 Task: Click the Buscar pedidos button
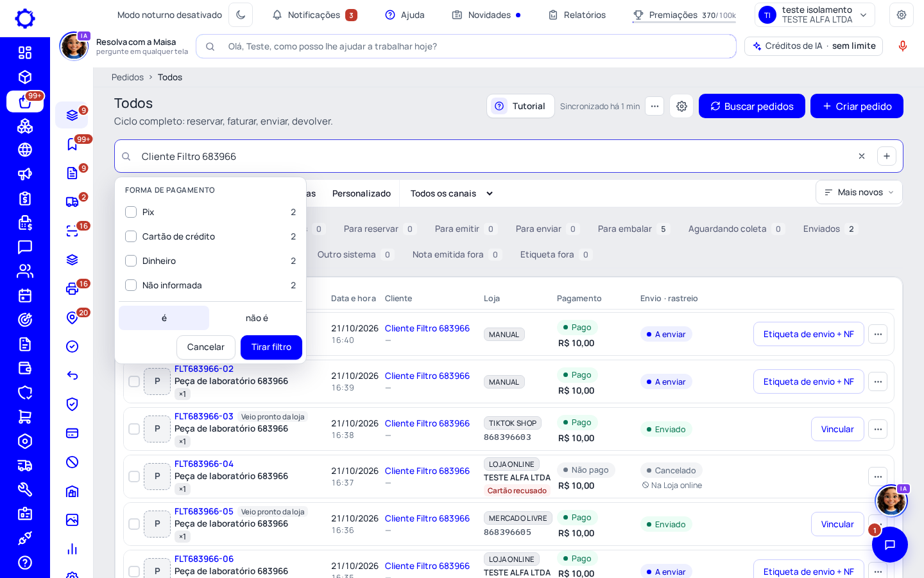tap(752, 106)
